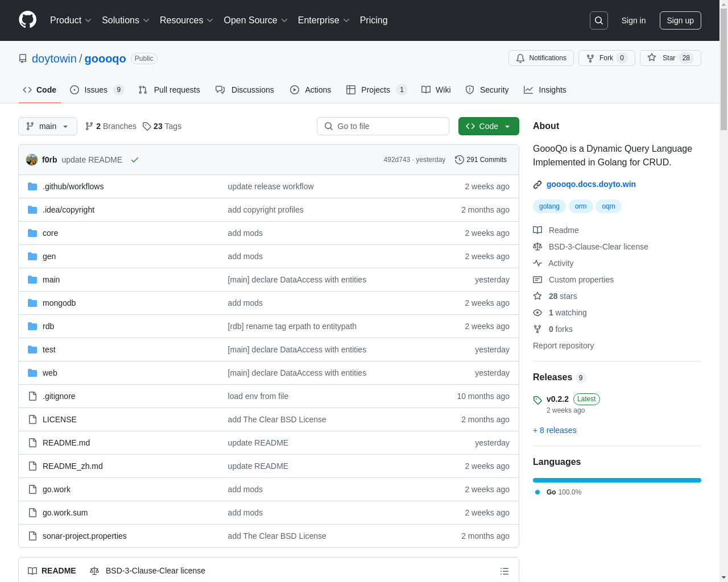Expand the Solutions menu
This screenshot has height=582, width=728.
(x=126, y=20)
